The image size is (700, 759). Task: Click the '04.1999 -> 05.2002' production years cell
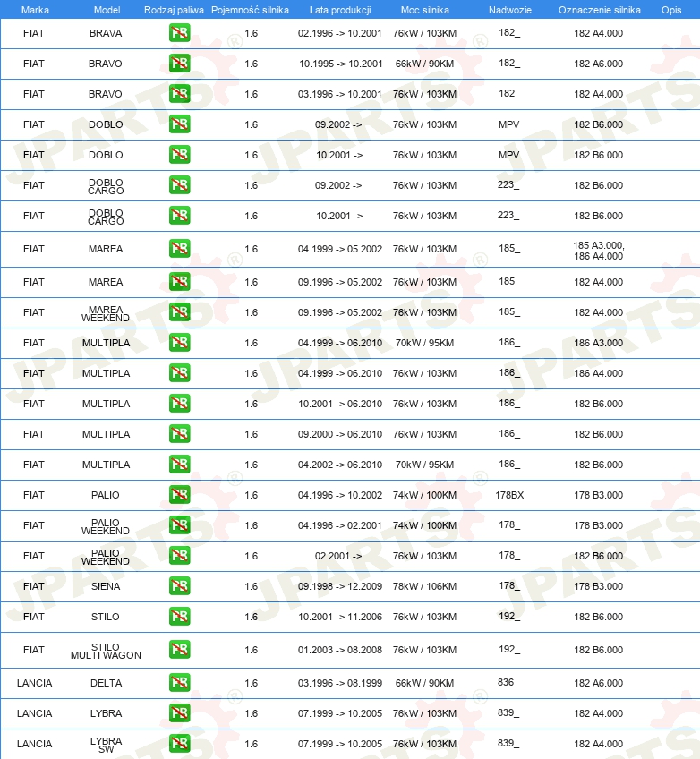click(340, 249)
